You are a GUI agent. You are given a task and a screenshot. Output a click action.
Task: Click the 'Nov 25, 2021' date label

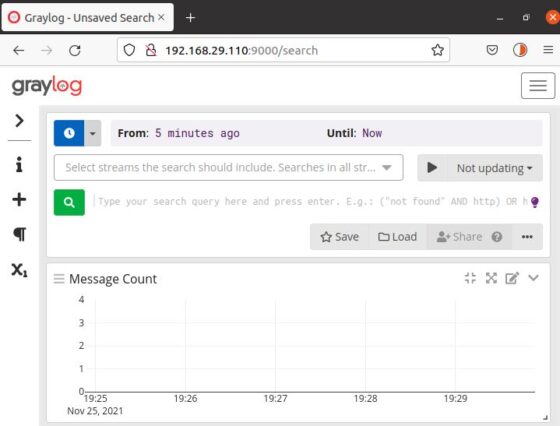pyautogui.click(x=95, y=411)
